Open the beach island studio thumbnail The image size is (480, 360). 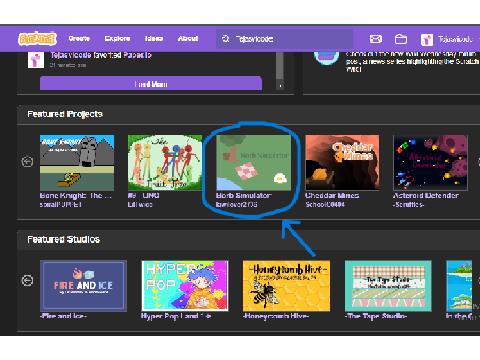point(459,286)
